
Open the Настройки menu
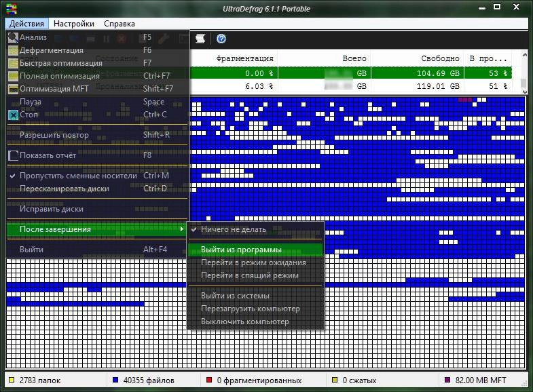coord(74,24)
